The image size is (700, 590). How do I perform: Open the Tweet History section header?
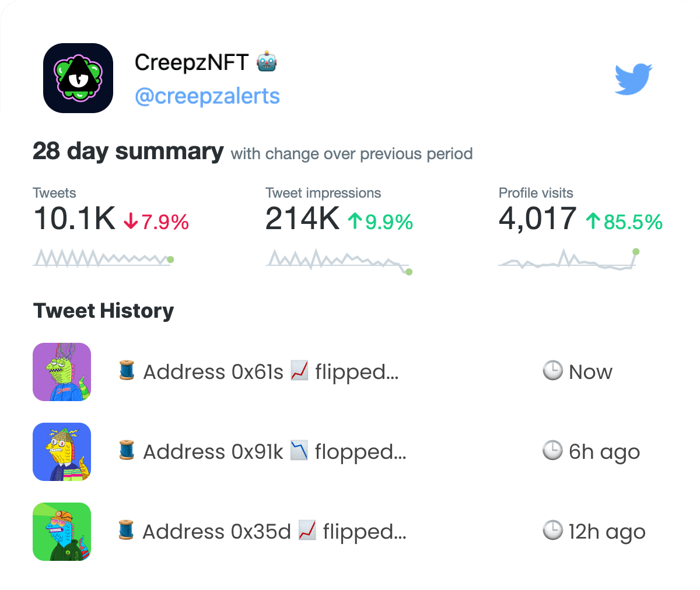point(103,310)
